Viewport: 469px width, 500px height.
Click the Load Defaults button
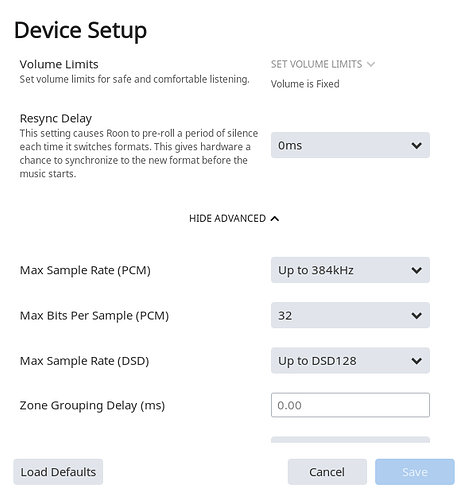coord(58,472)
